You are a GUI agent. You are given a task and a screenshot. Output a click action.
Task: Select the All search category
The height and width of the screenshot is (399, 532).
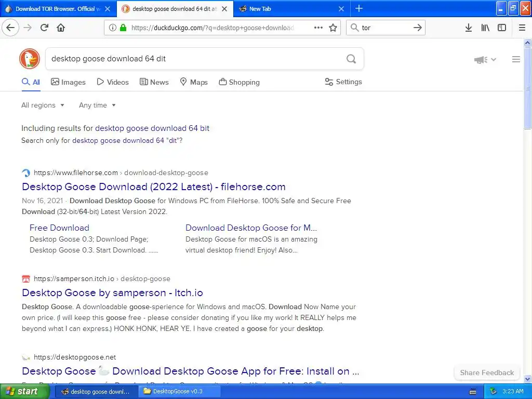tap(31, 82)
